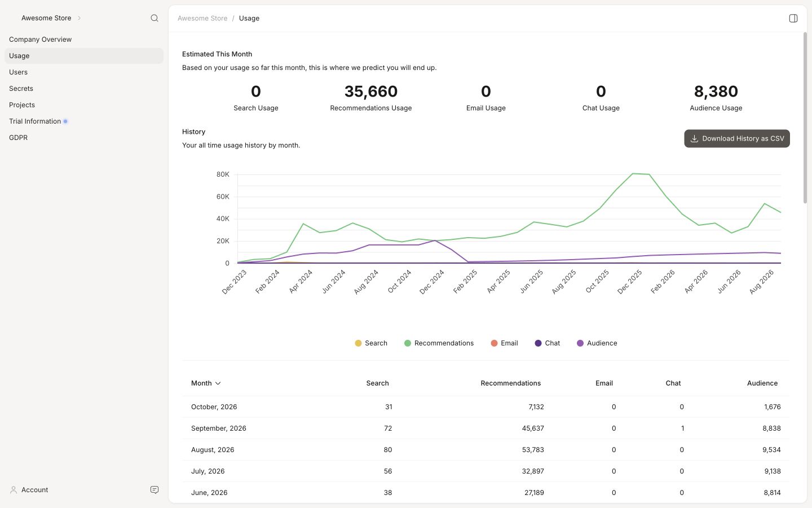The height and width of the screenshot is (508, 812).
Task: Open the Account link at bottom
Action: click(x=34, y=490)
